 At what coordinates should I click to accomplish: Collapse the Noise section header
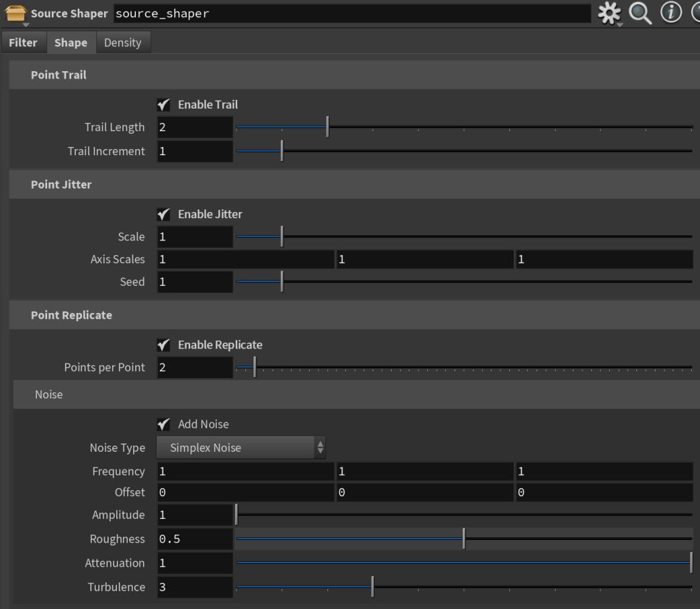[49, 394]
